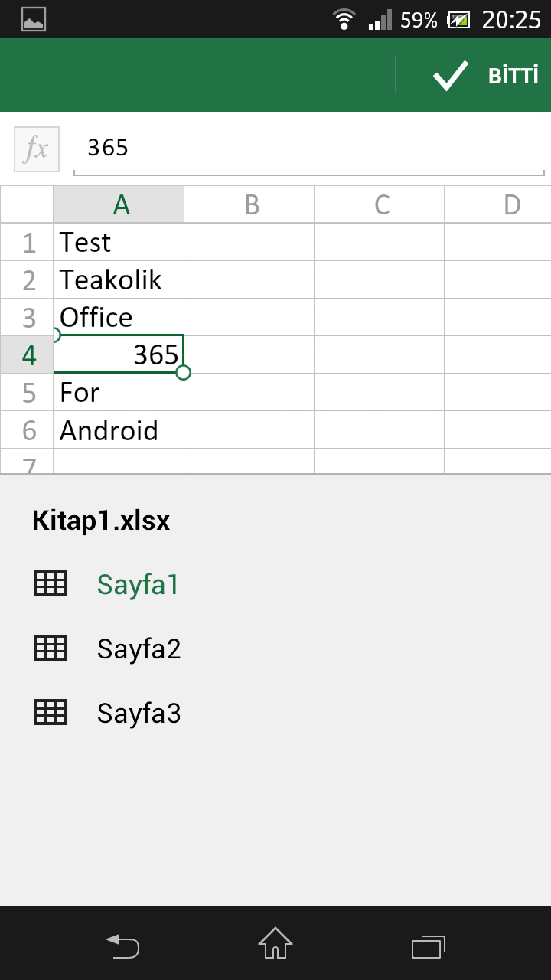Switch to the Sayfa3 sheet
551x980 pixels.
(x=139, y=713)
